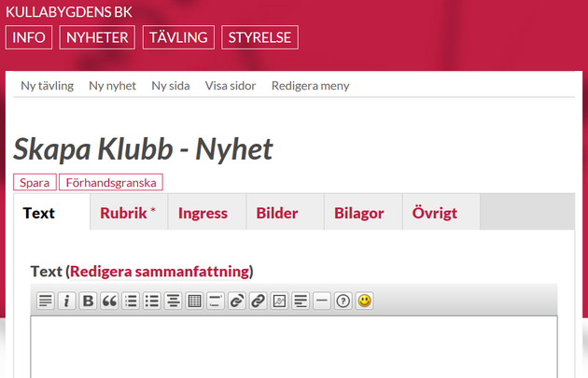588x378 pixels.
Task: Open editor help question mark icon
Action: tap(343, 301)
